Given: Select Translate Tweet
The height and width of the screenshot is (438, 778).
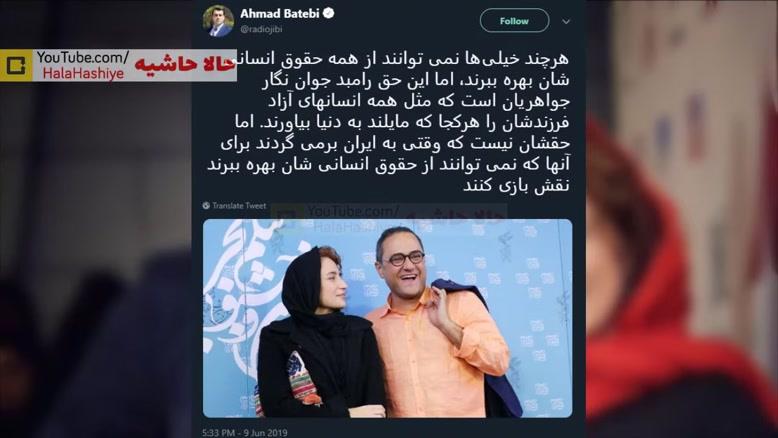Looking at the screenshot, I should (x=239, y=205).
